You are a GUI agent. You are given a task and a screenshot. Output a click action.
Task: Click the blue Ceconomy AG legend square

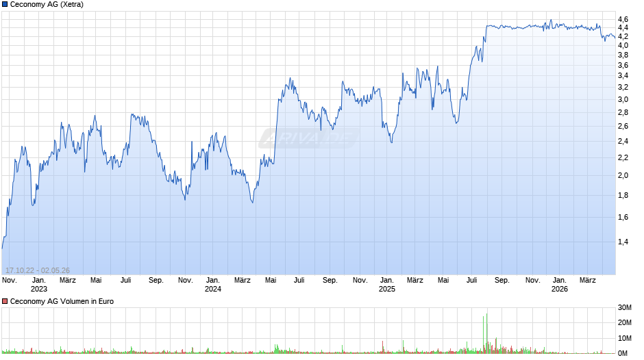point(5,5)
